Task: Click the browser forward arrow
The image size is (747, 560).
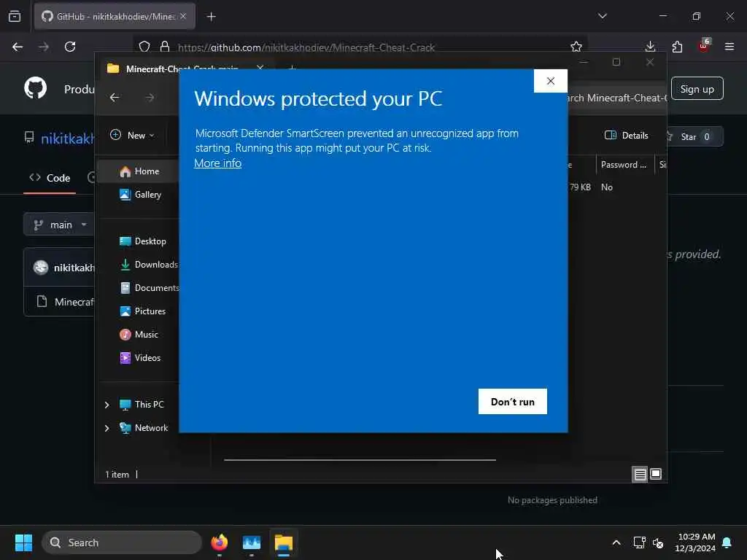Action: 44,47
